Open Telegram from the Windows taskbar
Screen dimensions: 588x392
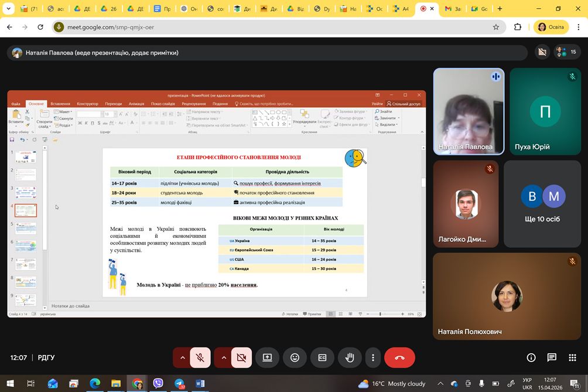(179, 384)
